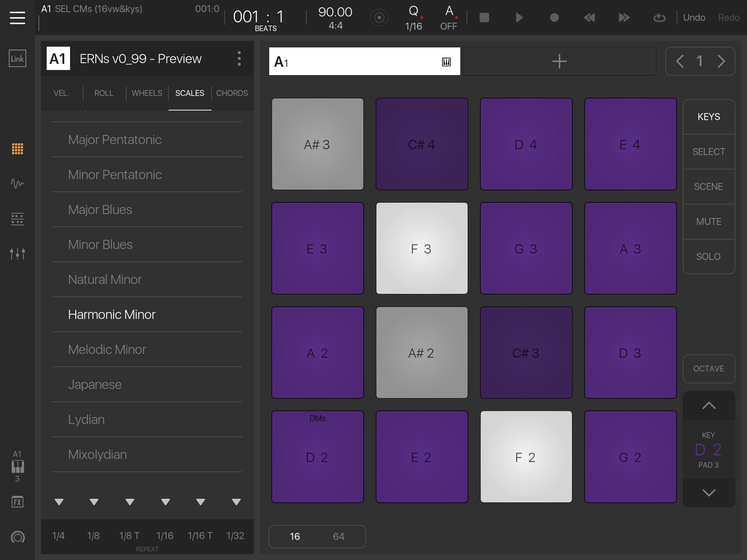747x560 pixels.
Task: Click the Record transport button
Action: 554,17
